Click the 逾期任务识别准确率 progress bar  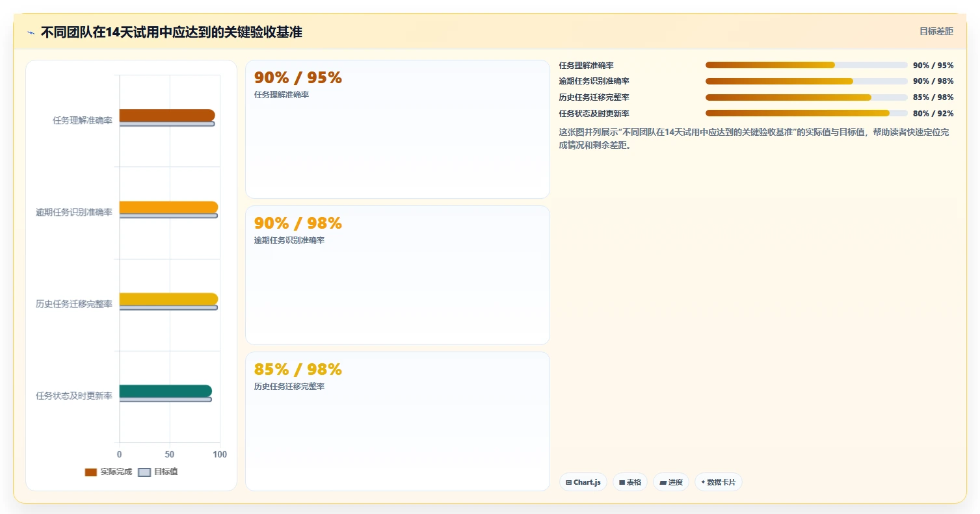click(x=806, y=81)
